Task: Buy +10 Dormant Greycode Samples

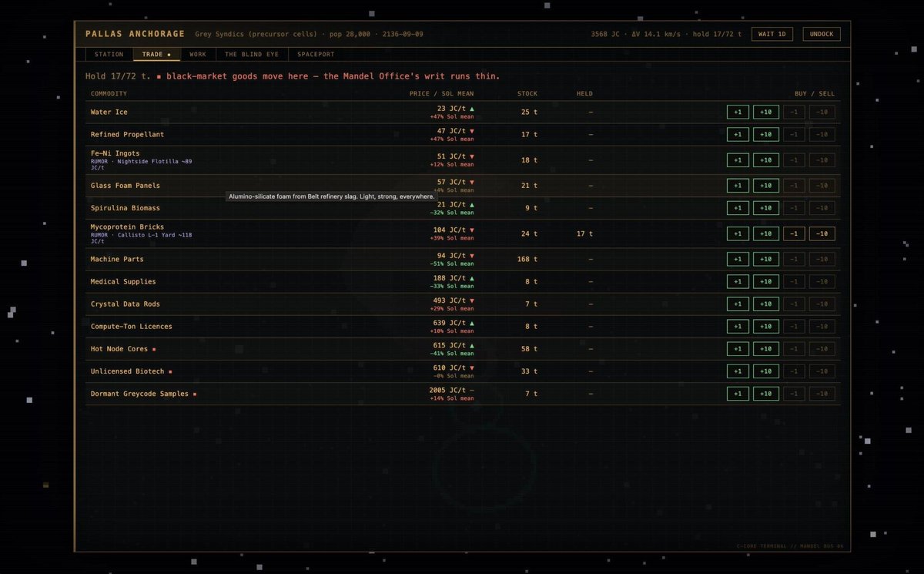Action: point(766,393)
